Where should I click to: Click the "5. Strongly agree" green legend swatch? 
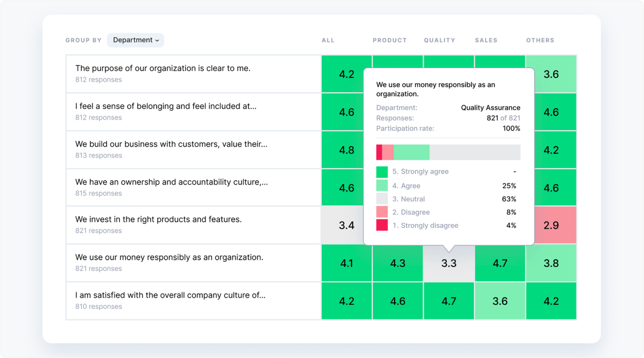point(382,172)
